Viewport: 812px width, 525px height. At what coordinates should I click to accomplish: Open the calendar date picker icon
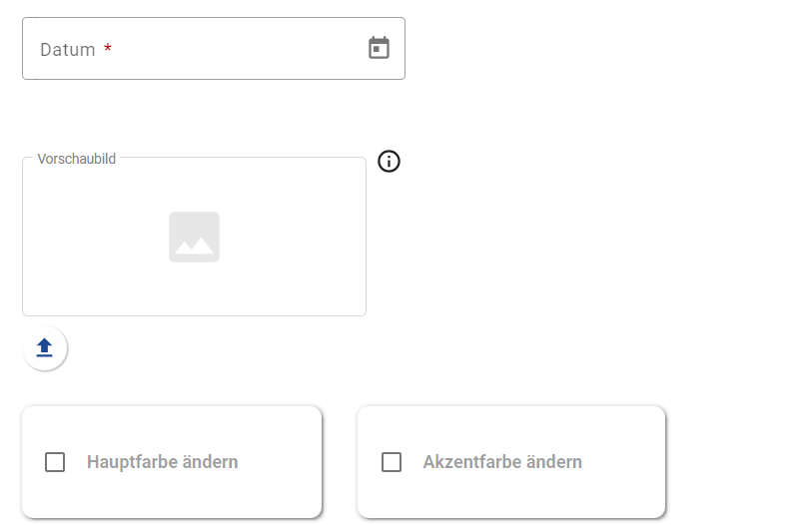pos(379,48)
